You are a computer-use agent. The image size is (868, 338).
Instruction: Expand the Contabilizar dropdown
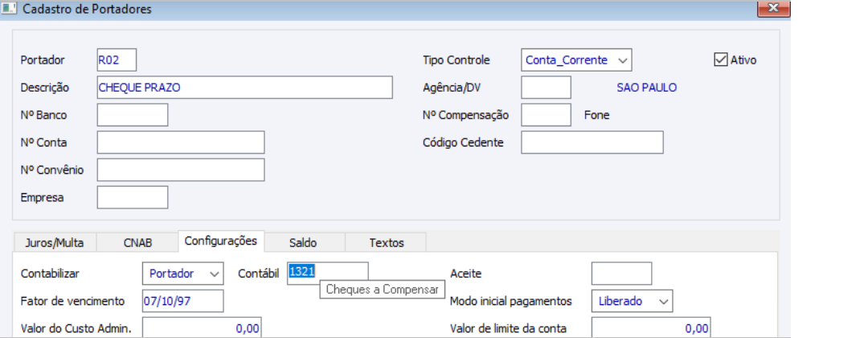tap(183, 274)
